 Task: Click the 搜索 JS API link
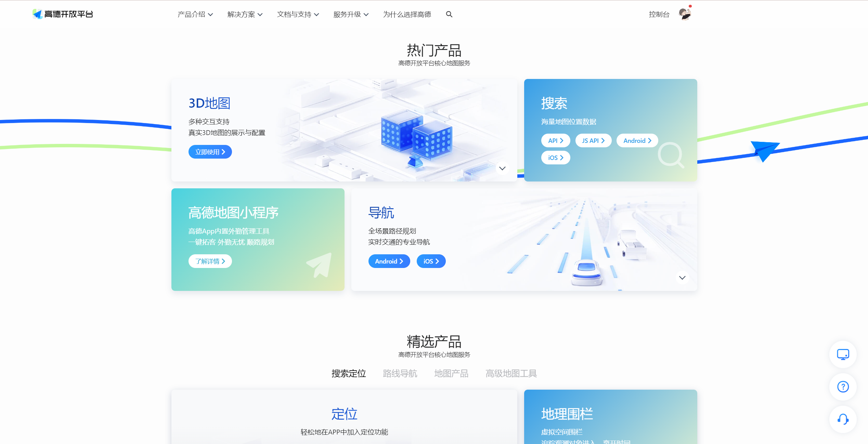(x=592, y=140)
